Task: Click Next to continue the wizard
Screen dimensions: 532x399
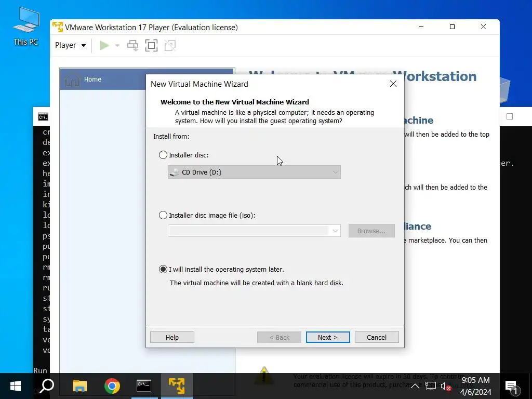Action: click(328, 337)
